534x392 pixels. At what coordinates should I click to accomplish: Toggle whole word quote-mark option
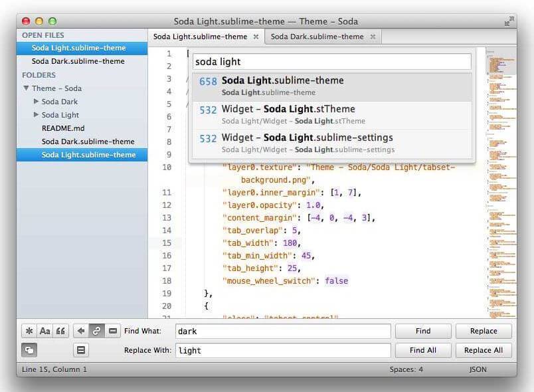60,331
